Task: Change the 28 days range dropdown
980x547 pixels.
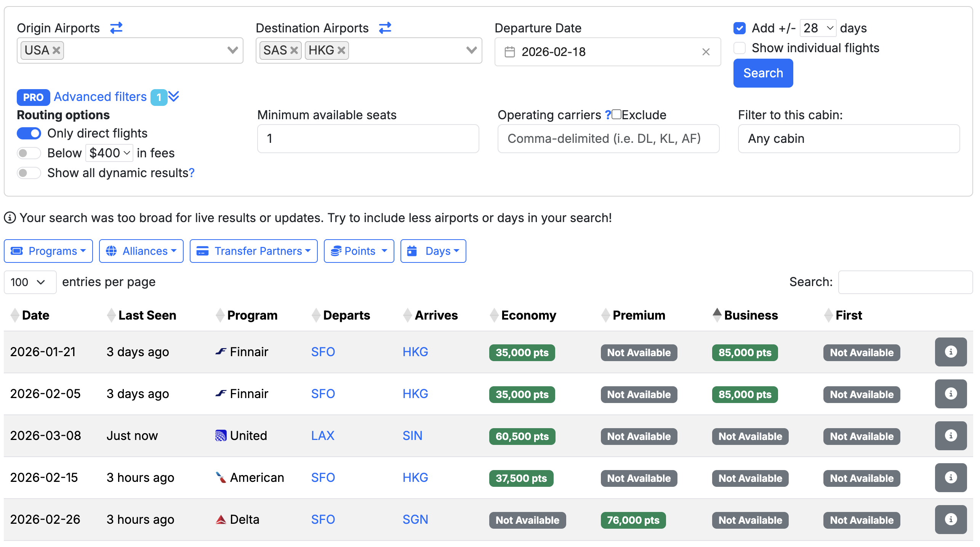Action: (818, 28)
